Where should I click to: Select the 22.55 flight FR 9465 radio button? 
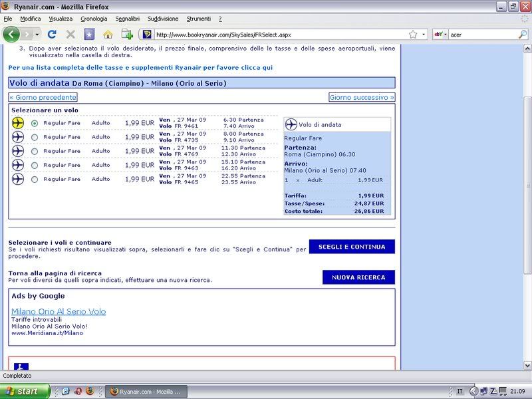[35, 180]
